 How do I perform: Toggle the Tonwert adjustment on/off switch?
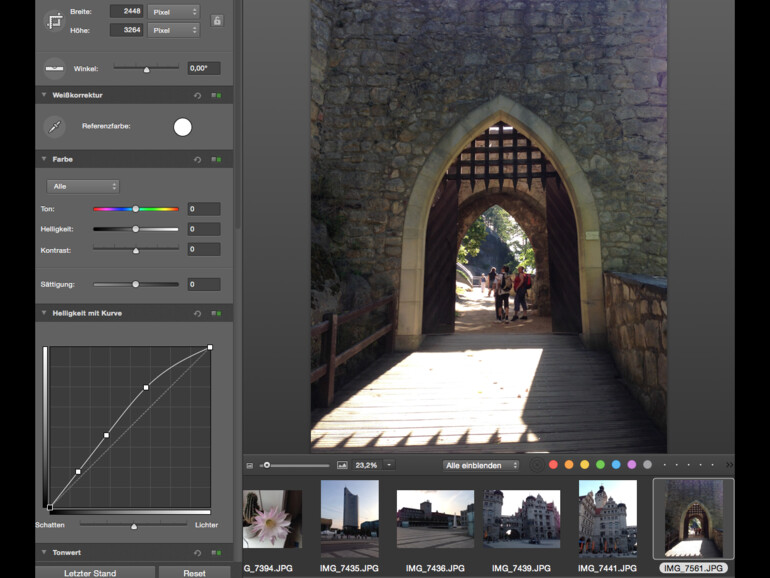click(215, 552)
